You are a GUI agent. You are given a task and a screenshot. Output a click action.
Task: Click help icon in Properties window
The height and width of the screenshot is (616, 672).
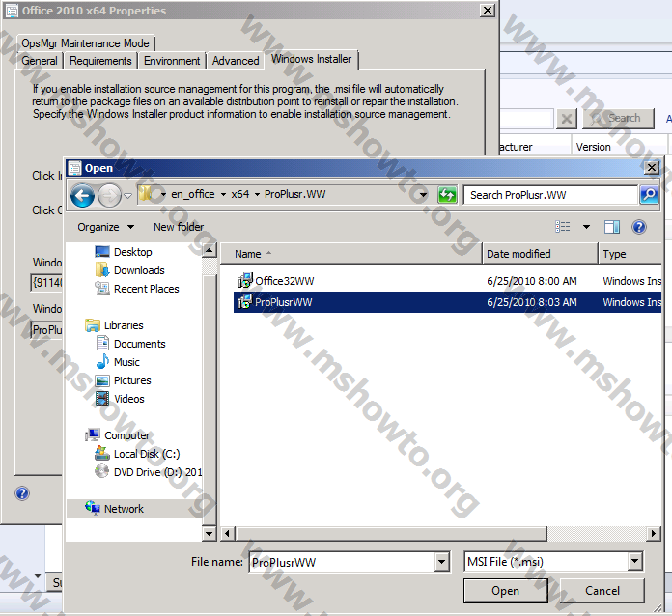click(22, 493)
